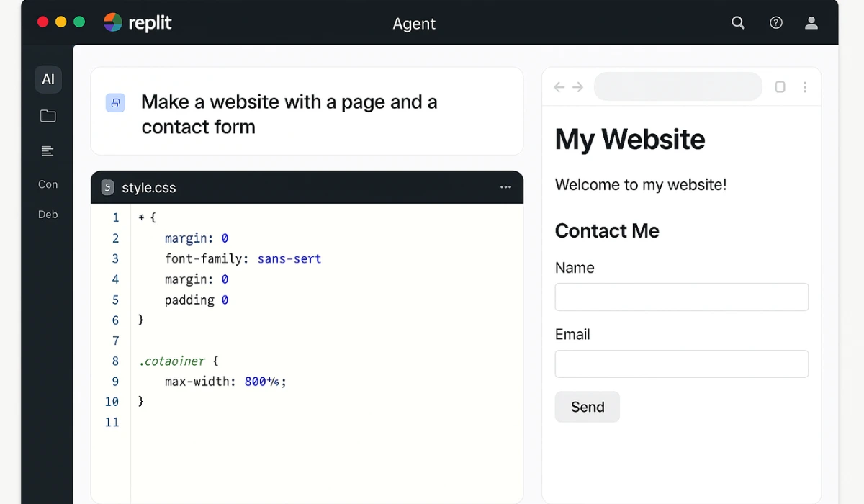The width and height of the screenshot is (864, 504).
Task: Toggle the device frame icon in preview toolbar
Action: click(780, 86)
